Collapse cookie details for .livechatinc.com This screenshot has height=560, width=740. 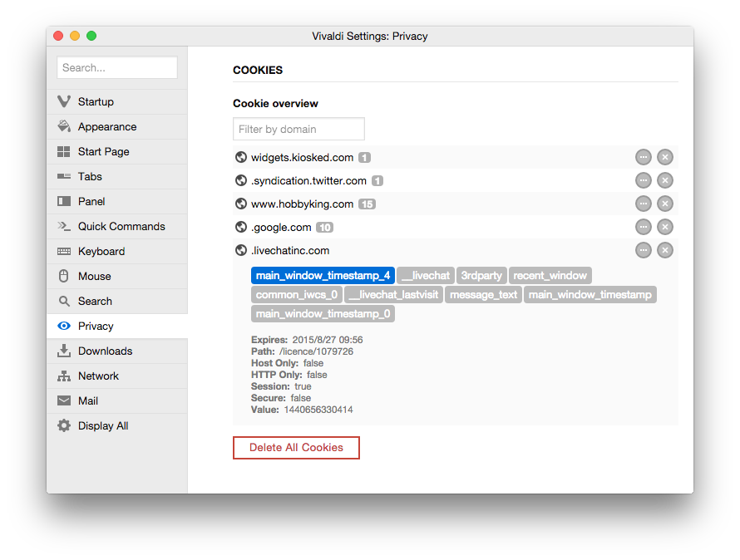point(644,250)
